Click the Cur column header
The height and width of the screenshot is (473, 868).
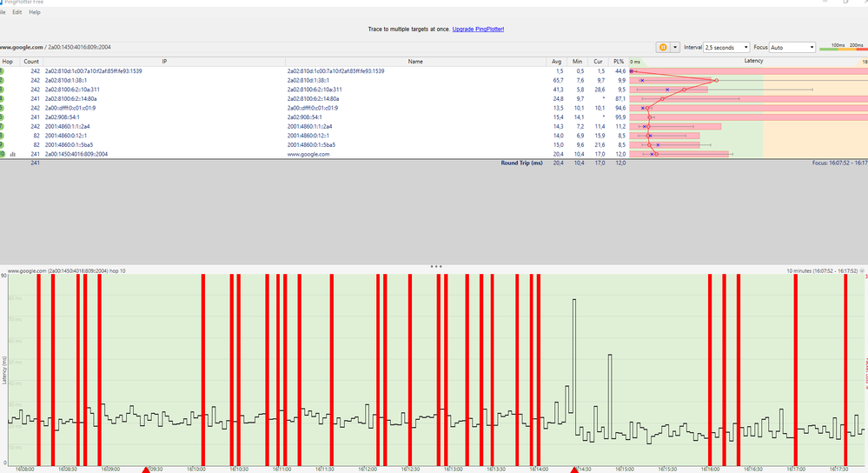click(x=598, y=62)
